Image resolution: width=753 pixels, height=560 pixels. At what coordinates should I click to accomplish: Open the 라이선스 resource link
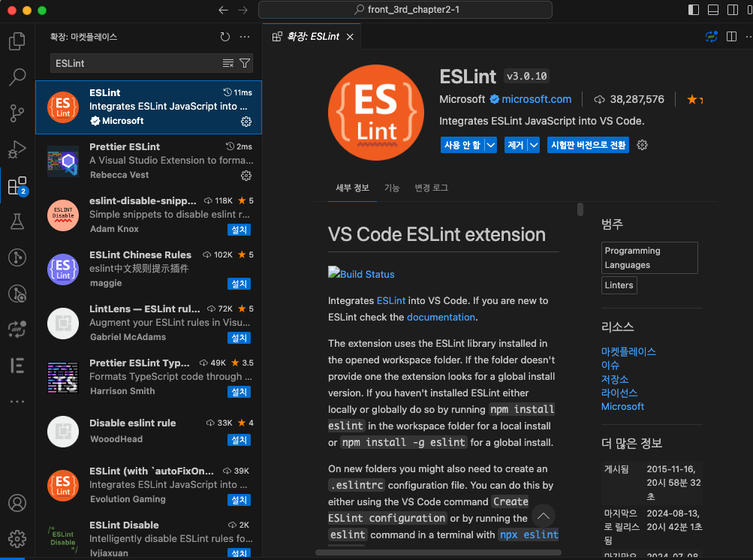click(x=619, y=393)
